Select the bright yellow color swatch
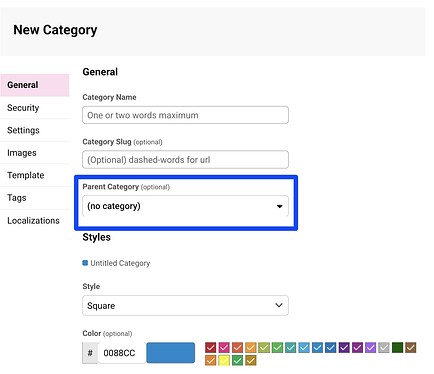The width and height of the screenshot is (434, 374). click(x=224, y=360)
